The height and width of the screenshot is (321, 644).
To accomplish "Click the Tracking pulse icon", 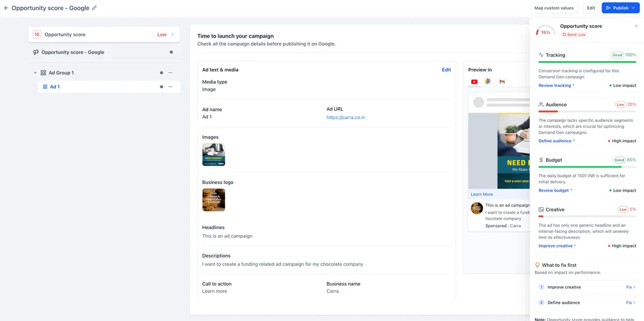I will click(x=541, y=55).
